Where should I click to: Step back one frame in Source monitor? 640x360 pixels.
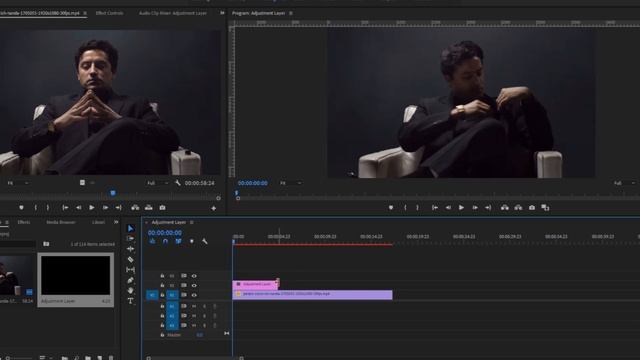(78, 208)
